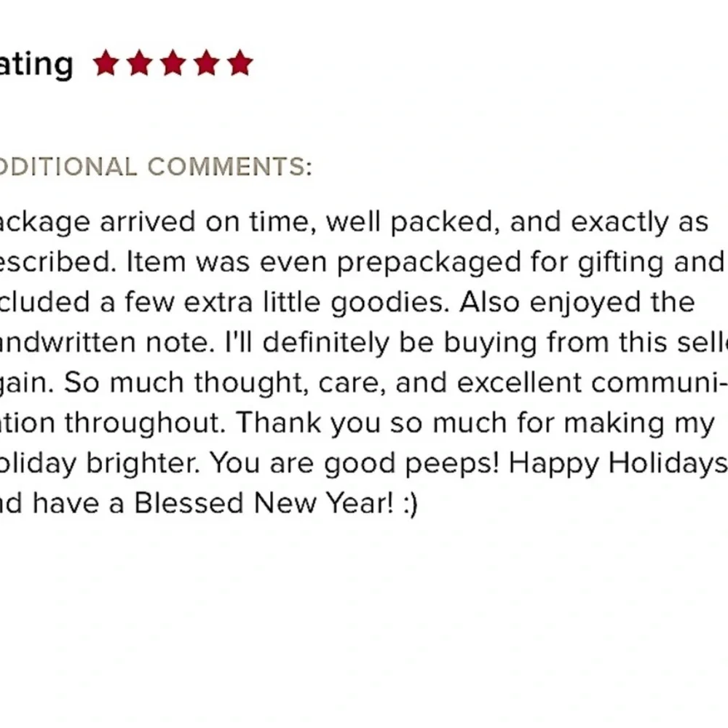This screenshot has width=728, height=728.
Task: Click 'excellent' in the comment paragraph
Action: point(519,383)
